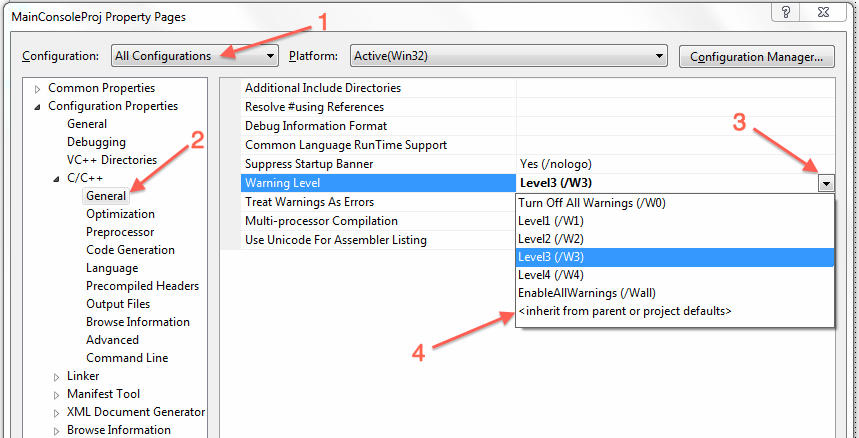
Task: Select Level4 (/W4) warning option
Action: [x=551, y=275]
